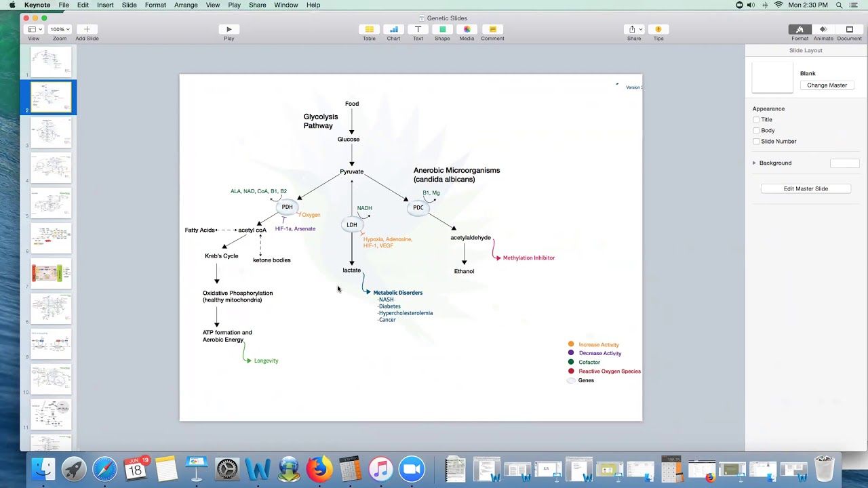Click the Play slideshow icon
The image size is (868, 488).
click(x=229, y=29)
